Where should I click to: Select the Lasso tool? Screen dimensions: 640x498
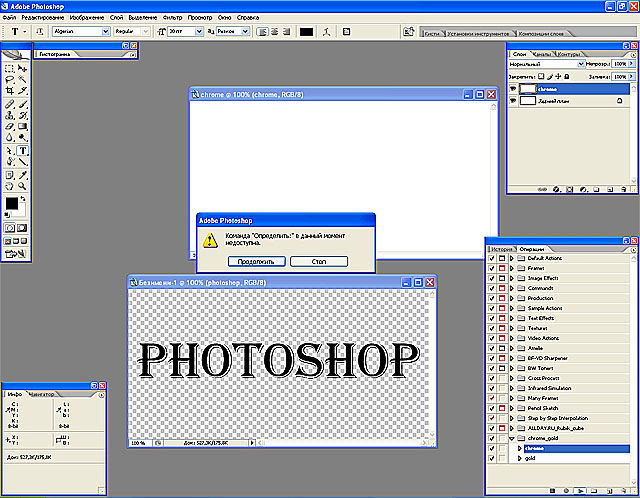coord(10,79)
